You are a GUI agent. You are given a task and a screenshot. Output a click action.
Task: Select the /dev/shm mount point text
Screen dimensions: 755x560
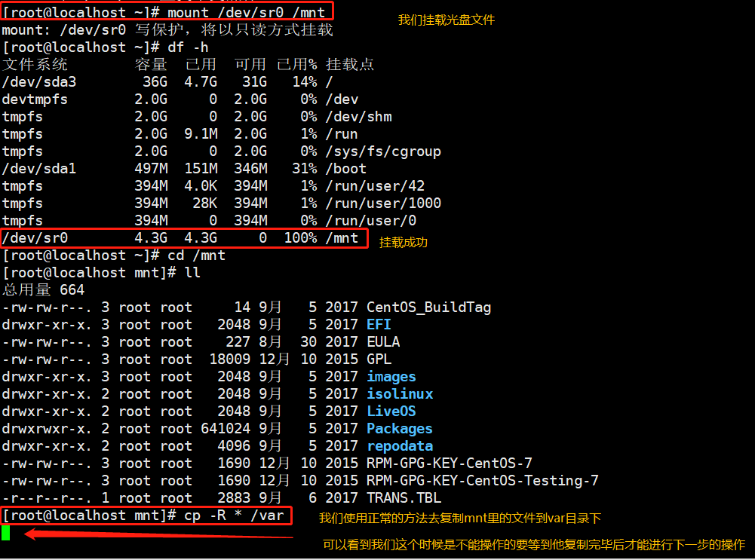pyautogui.click(x=359, y=116)
